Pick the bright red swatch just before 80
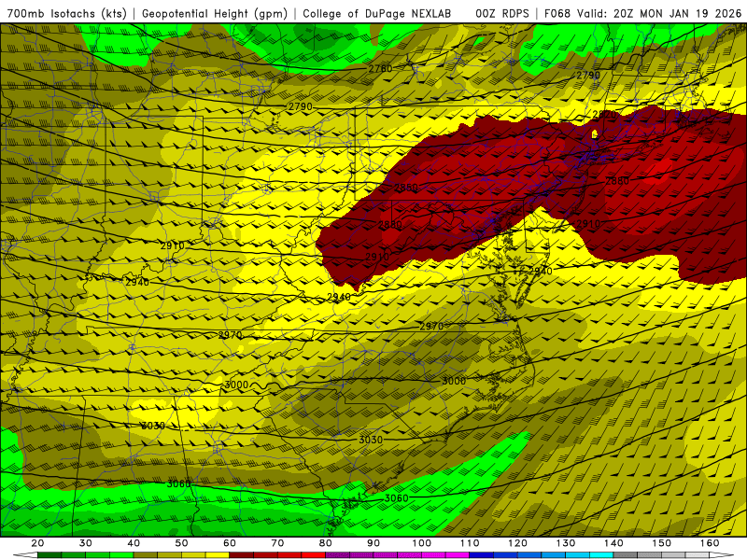Screen dimensions: 747x560 pos(314,555)
